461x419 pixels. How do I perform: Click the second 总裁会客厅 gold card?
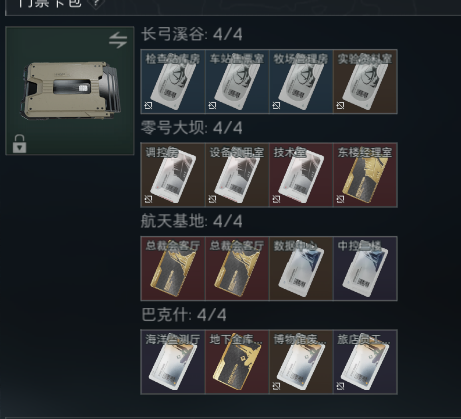pyautogui.click(x=237, y=269)
